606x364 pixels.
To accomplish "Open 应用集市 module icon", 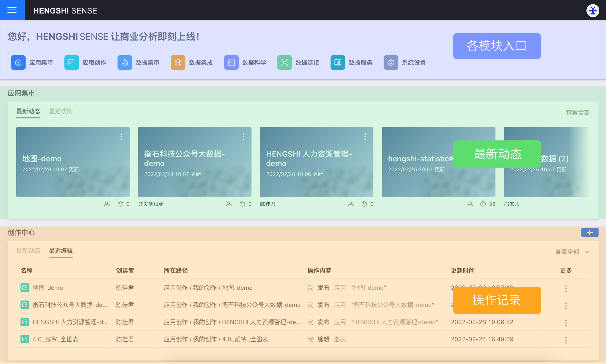I will tap(18, 62).
